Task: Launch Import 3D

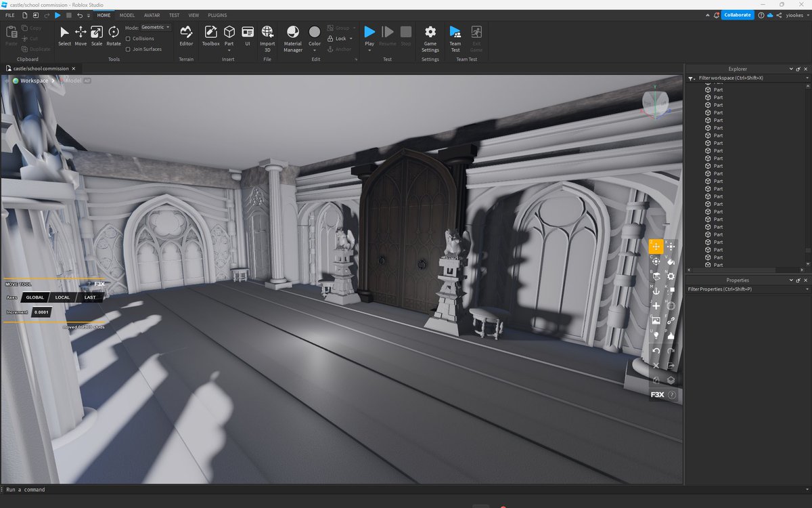Action: coord(267,39)
